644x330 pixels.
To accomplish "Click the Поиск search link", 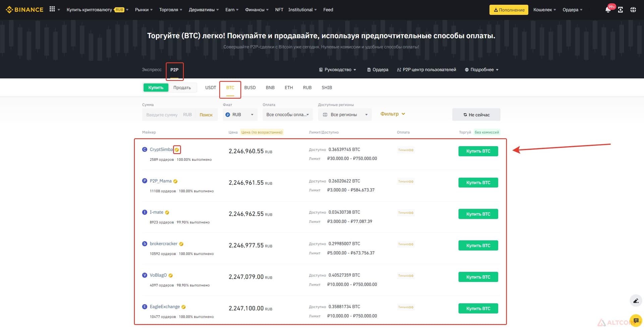I will click(206, 115).
